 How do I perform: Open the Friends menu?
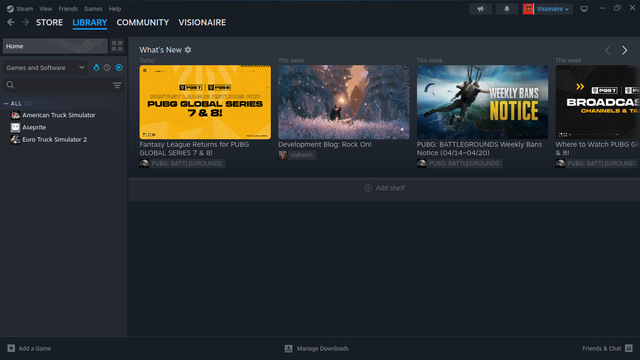click(68, 9)
